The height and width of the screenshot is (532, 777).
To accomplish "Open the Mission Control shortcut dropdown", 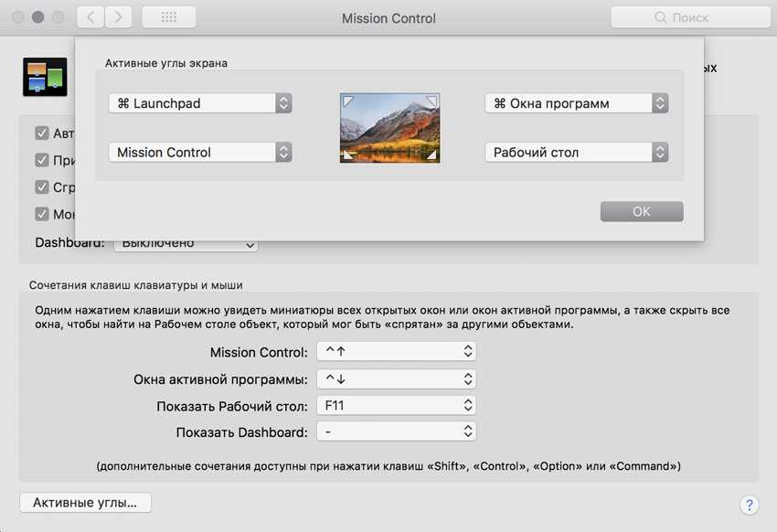I will (396, 352).
